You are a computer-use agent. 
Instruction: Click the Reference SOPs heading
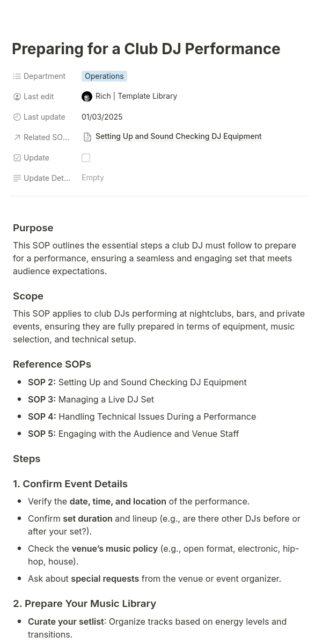coord(52,364)
